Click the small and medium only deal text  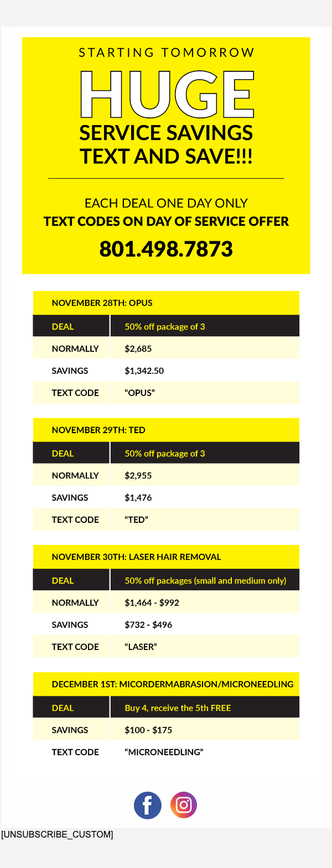tap(205, 581)
